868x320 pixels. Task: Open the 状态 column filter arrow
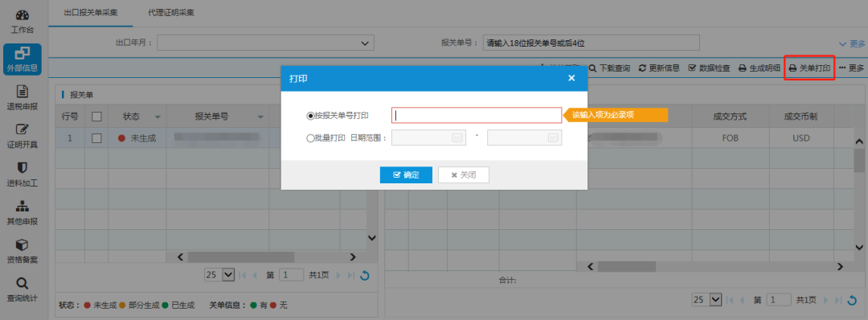pyautogui.click(x=158, y=117)
